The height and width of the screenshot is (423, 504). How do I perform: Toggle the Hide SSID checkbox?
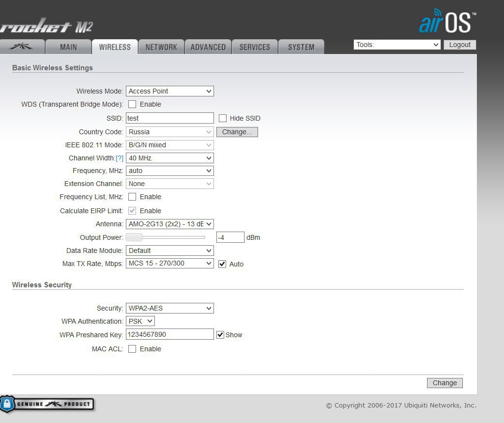pyautogui.click(x=223, y=118)
